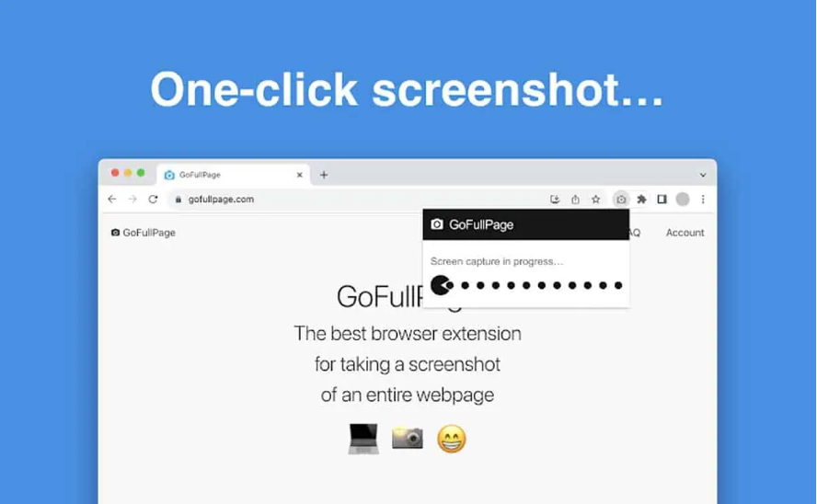Click the Pac-Man capture progress indicator
This screenshot has height=504, width=817.
point(442,285)
